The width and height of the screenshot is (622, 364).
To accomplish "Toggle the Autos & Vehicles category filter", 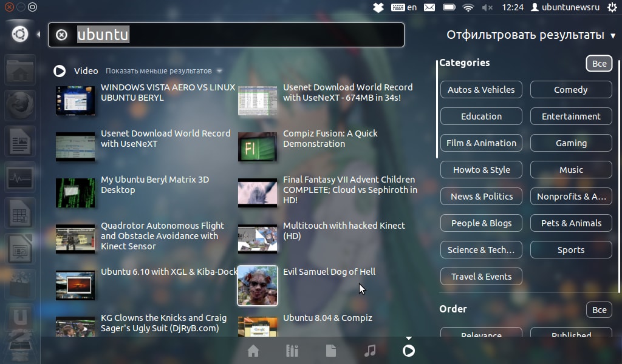I will 481,90.
